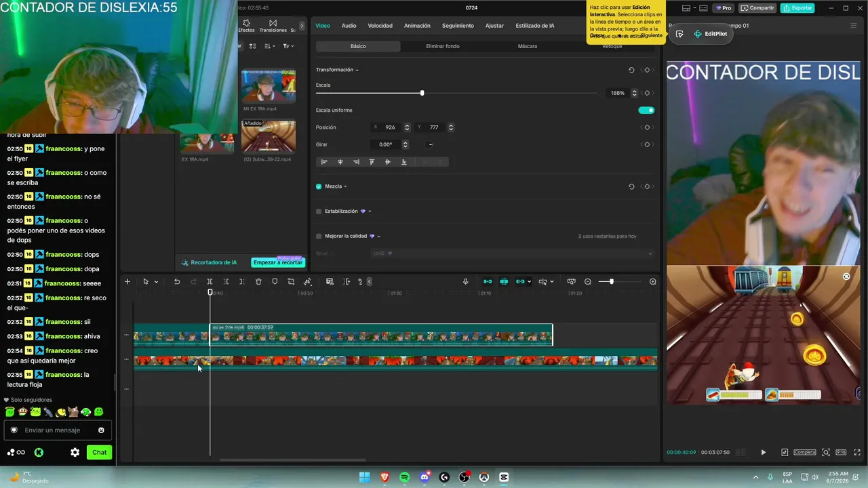The height and width of the screenshot is (488, 868).
Task: Add a keyframe for Girar
Action: click(x=647, y=144)
